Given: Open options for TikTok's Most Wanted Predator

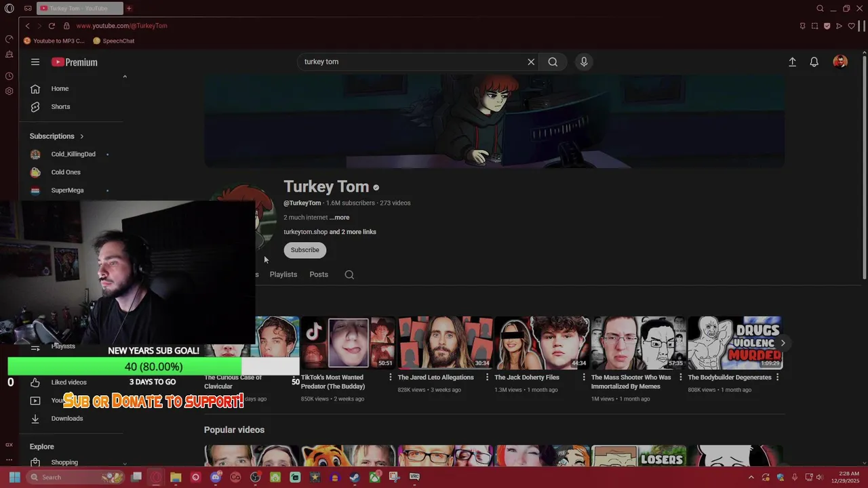Looking at the screenshot, I should (390, 378).
